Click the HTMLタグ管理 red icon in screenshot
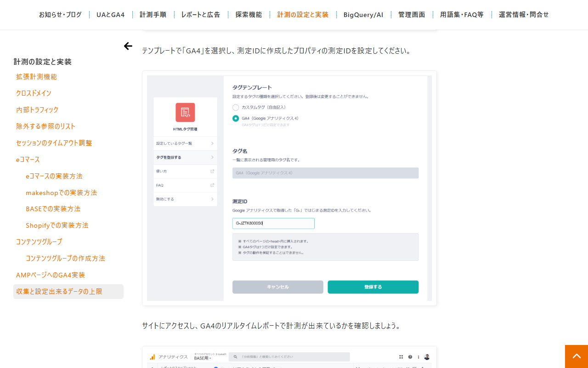Viewport: 588px width, 368px height. click(x=185, y=112)
